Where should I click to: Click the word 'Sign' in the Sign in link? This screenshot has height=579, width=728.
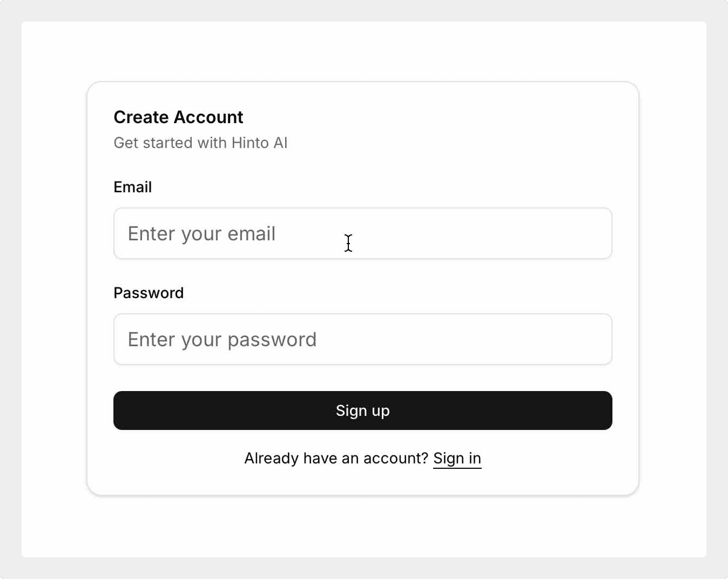448,459
